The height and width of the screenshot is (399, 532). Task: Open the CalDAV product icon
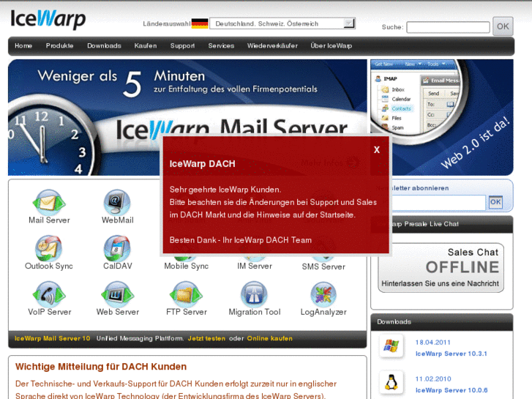point(117,248)
